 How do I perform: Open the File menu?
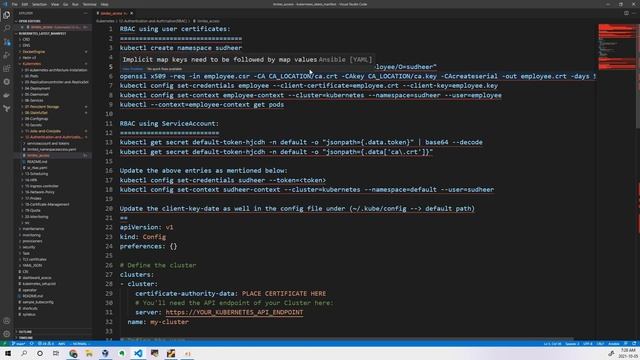tap(15, 4)
